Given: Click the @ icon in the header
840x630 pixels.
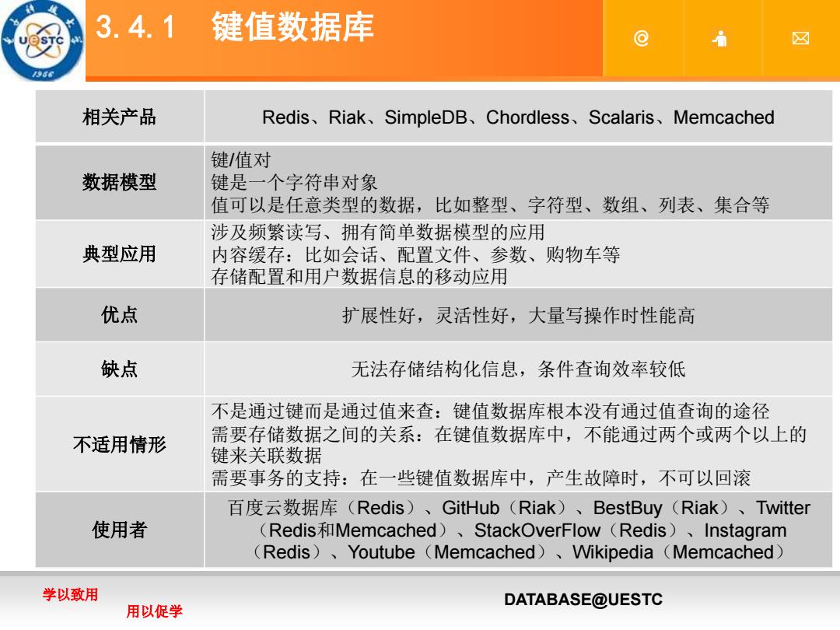Looking at the screenshot, I should click(x=641, y=39).
